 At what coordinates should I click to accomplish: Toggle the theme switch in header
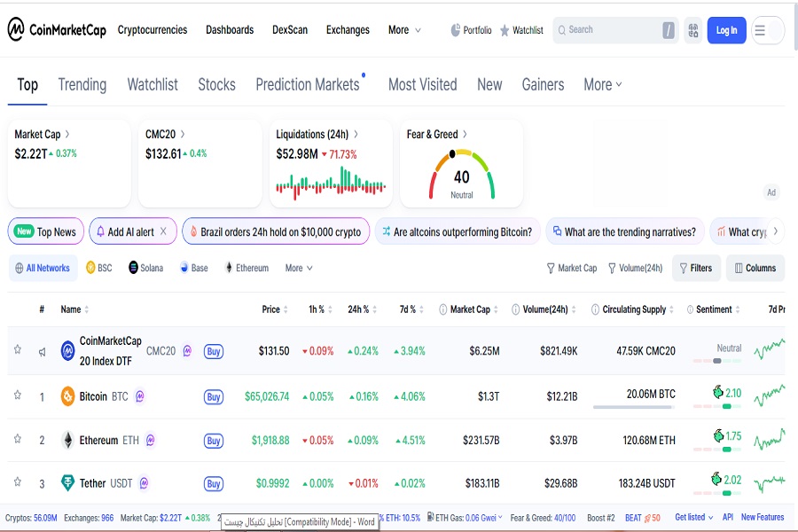coord(776,30)
